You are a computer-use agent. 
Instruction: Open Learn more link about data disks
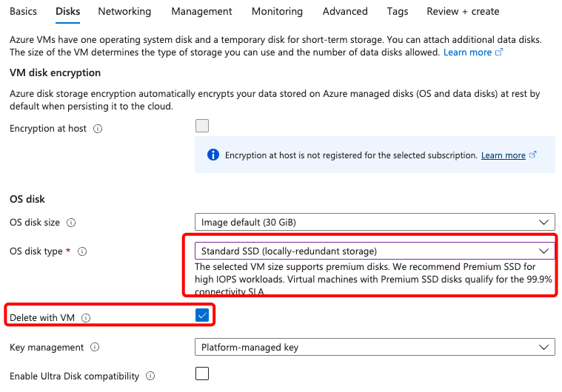pos(467,53)
